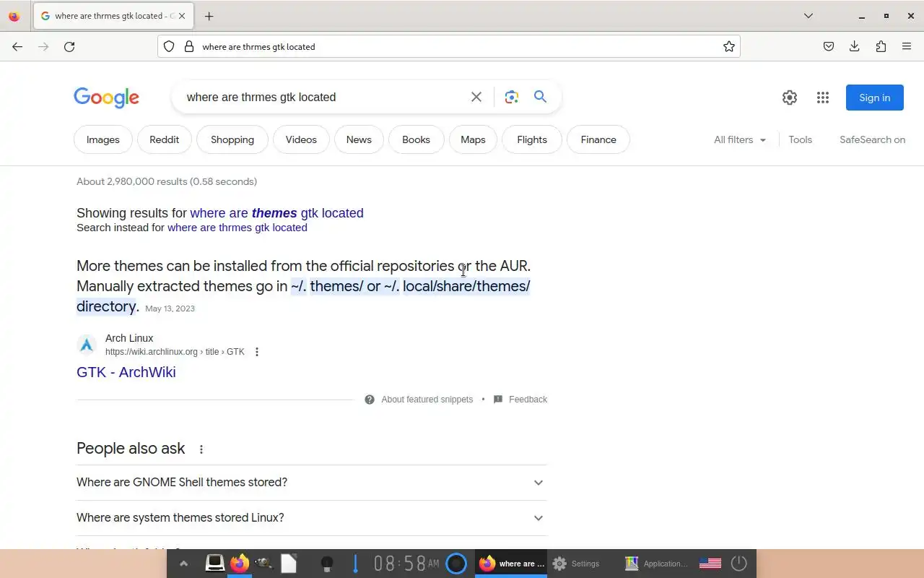Select the Videos filter tab
This screenshot has height=578, width=924.
coord(301,139)
